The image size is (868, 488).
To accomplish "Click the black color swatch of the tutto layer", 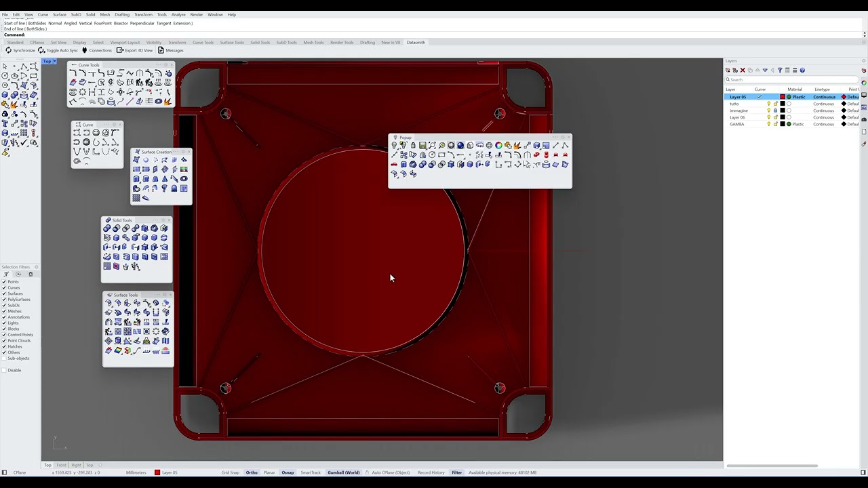I will (783, 104).
